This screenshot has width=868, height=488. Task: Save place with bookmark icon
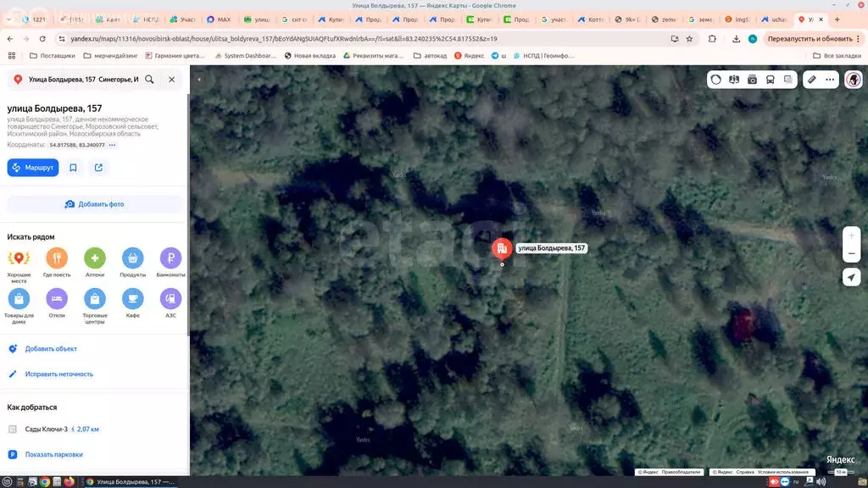[x=73, y=168]
